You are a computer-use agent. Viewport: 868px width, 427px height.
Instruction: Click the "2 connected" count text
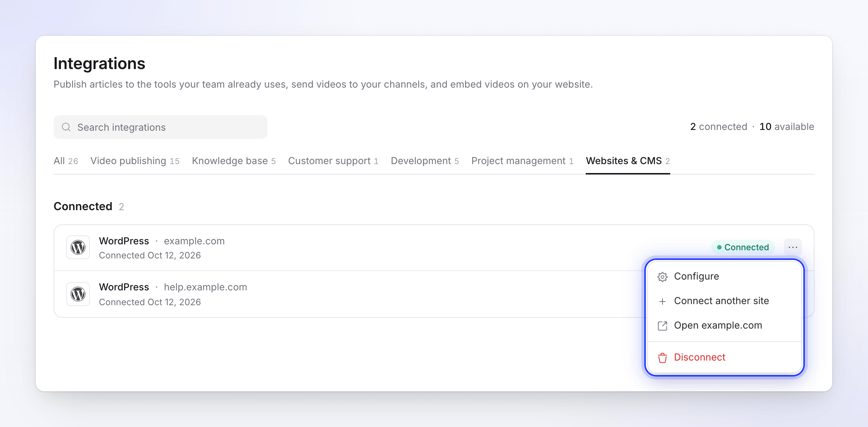tap(719, 127)
